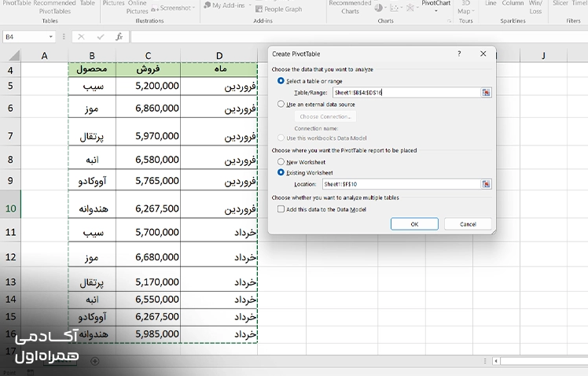The image size is (588, 376).
Task: Select the New Worksheet radio button
Action: [281, 162]
